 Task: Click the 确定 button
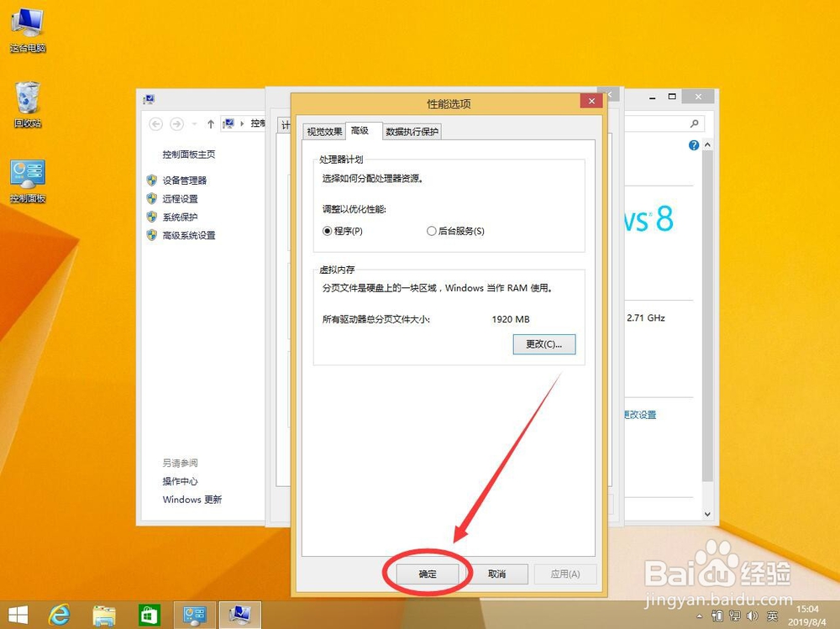(x=426, y=574)
